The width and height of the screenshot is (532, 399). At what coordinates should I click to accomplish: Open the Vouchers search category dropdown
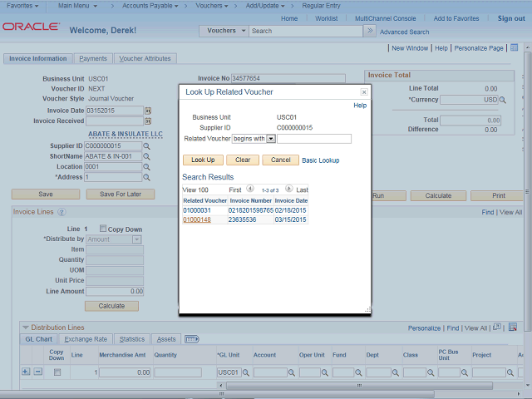click(224, 31)
